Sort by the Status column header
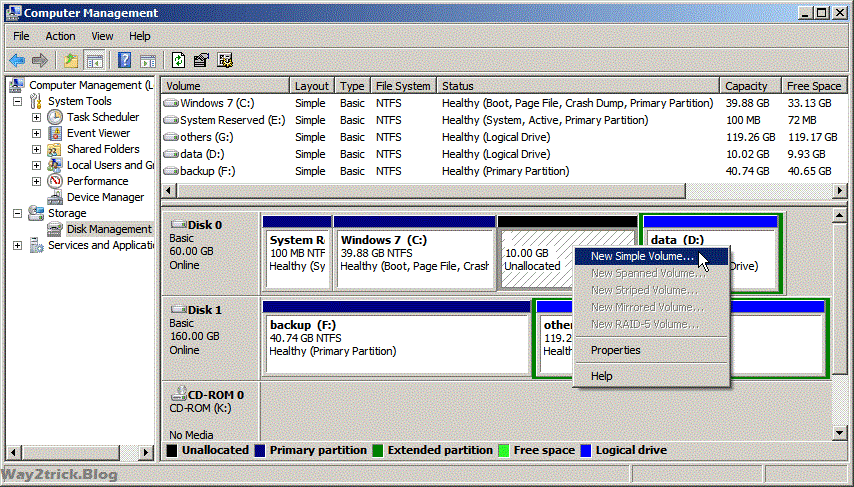854x487 pixels. [x=578, y=86]
